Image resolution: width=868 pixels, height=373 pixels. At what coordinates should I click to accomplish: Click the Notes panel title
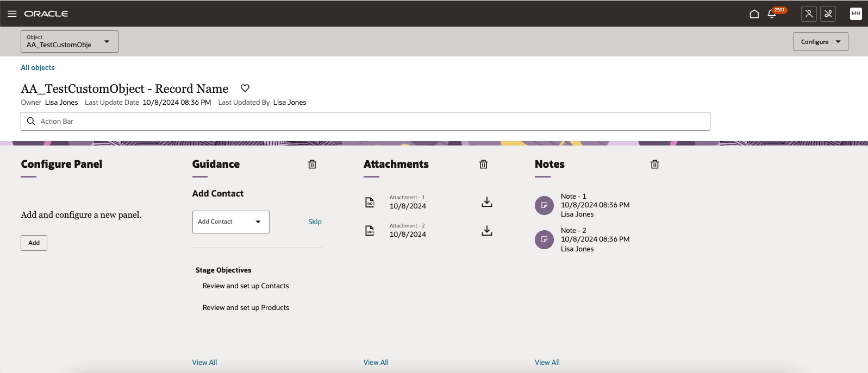pyautogui.click(x=549, y=164)
